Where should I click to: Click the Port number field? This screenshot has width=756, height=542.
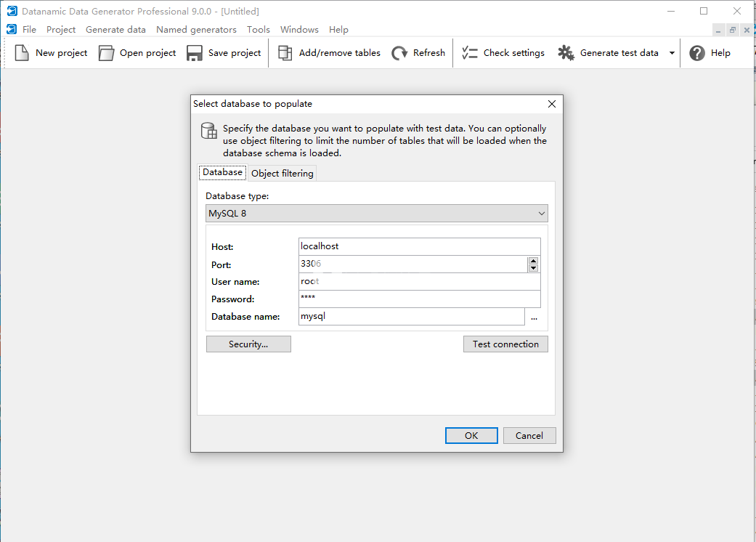(x=413, y=264)
